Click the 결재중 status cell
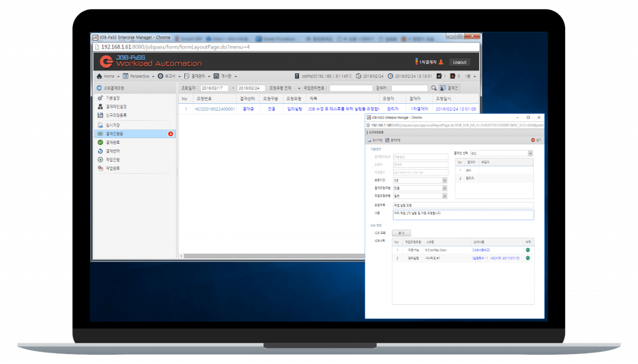The width and height of the screenshot is (638, 364). pos(248,109)
